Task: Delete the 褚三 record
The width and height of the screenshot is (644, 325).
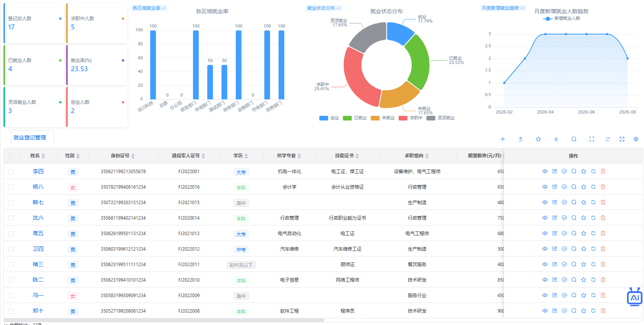Action: pyautogui.click(x=603, y=264)
